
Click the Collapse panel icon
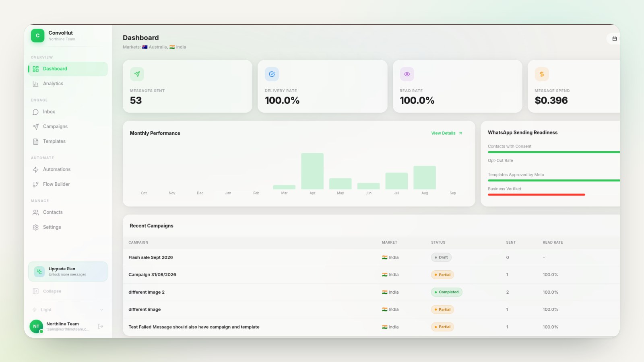tap(35, 291)
